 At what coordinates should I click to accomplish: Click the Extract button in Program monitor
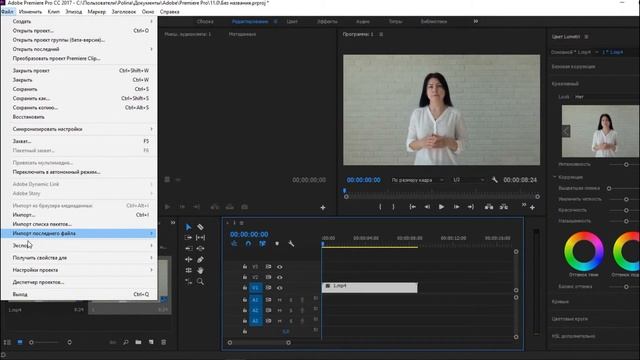point(504,207)
